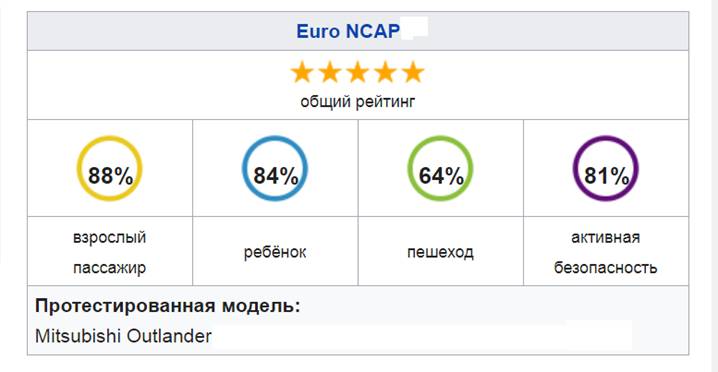
Task: Click the middle orange rating star
Action: (x=358, y=72)
